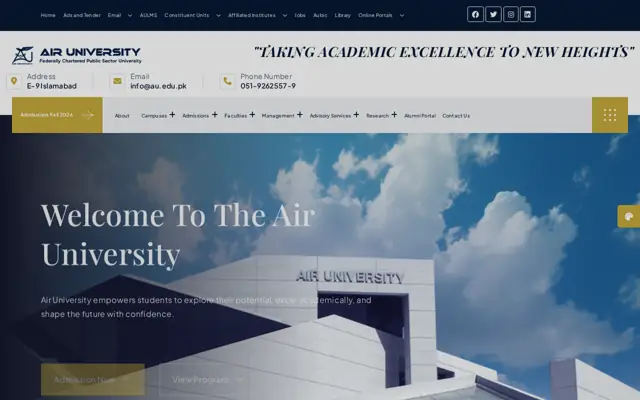
Task: Go to Home in top bar
Action: pyautogui.click(x=48, y=15)
